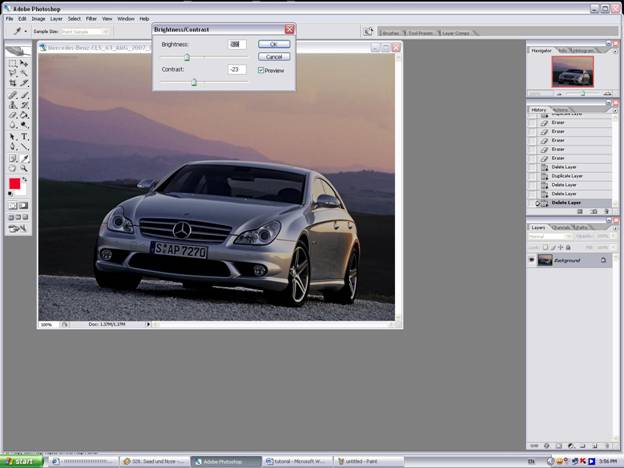Select the Move tool
624x468 pixels.
click(25, 63)
